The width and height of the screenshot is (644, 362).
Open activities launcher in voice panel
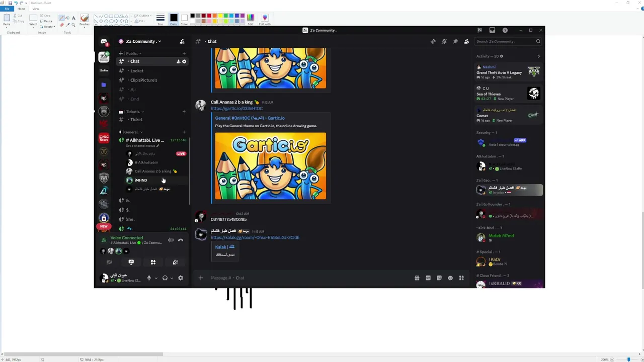(153, 262)
